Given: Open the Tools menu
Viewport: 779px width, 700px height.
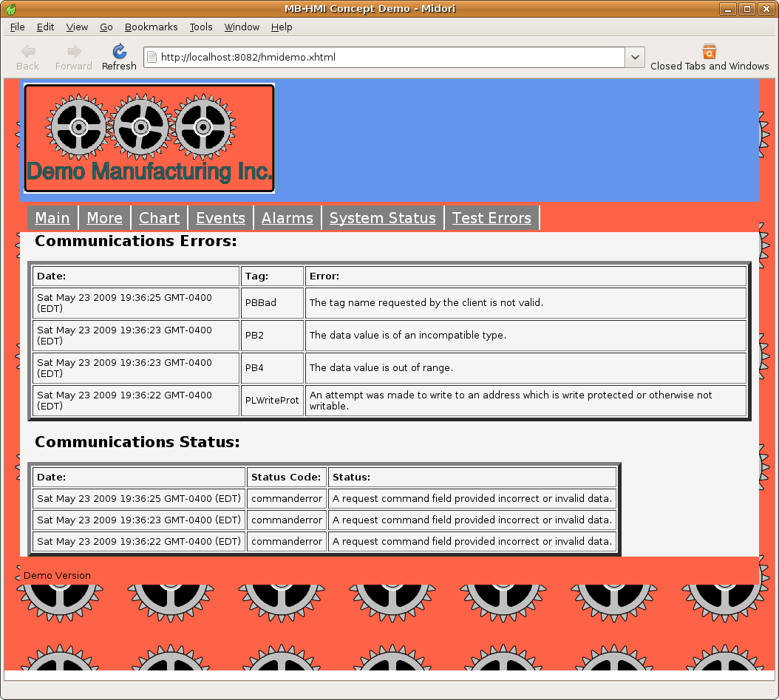Looking at the screenshot, I should click(200, 27).
